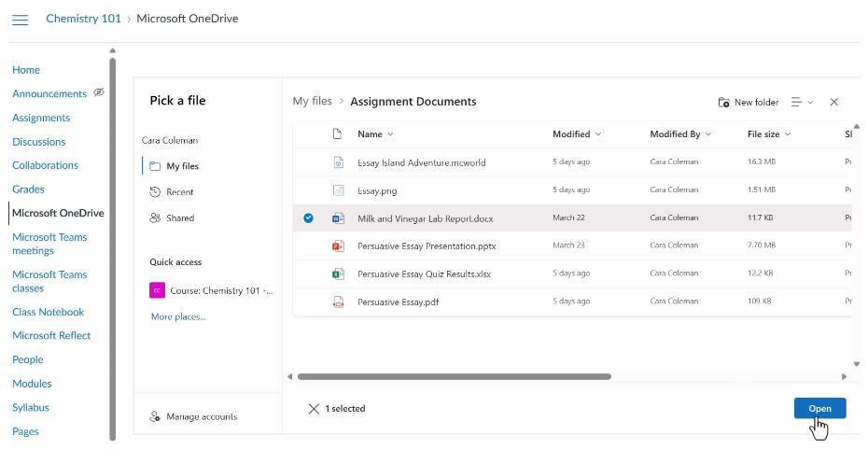
Task: Expand the File size column dropdown
Action: coord(788,134)
